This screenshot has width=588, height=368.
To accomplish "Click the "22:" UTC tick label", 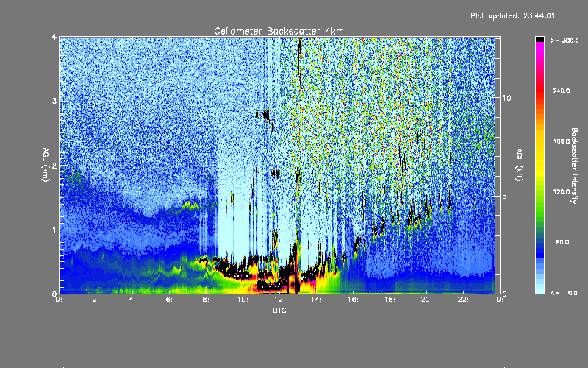I will point(463,300).
